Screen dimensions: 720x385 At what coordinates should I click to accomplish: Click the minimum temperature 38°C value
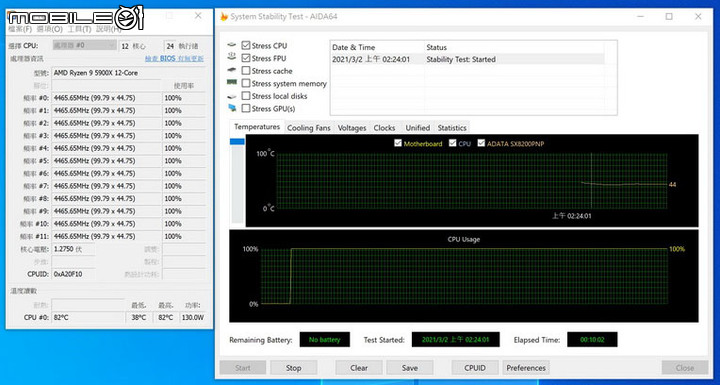pos(139,317)
